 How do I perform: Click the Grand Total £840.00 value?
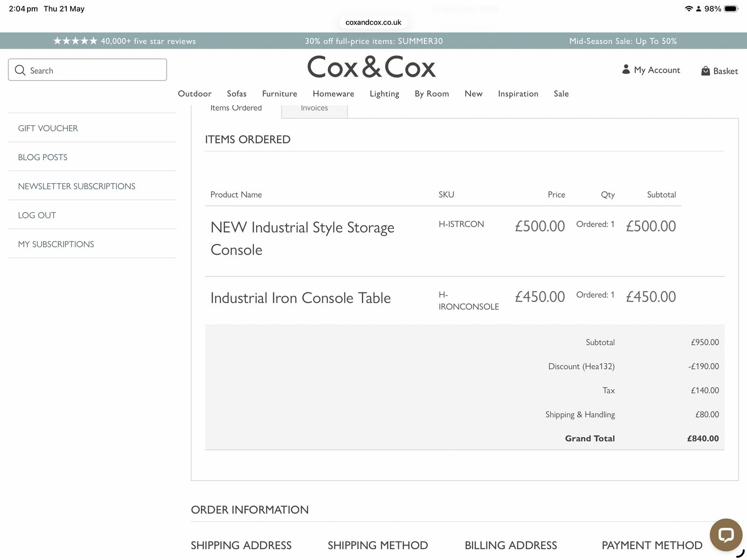point(703,438)
